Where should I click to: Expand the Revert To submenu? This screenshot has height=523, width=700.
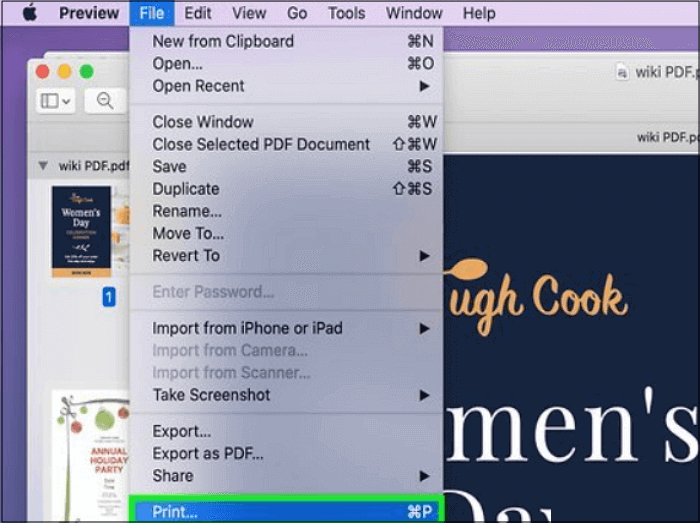pyautogui.click(x=286, y=256)
